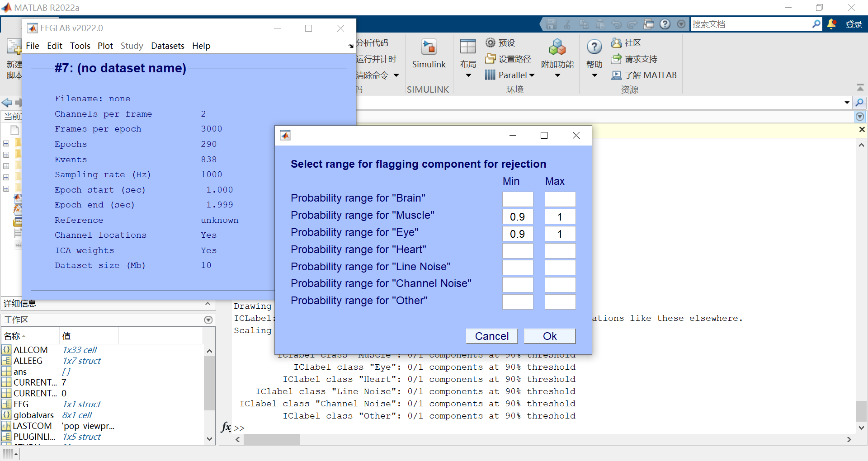Click the small help icon in quick access toolbar
Viewport: 868px width, 461px height.
pyautogui.click(x=665, y=24)
